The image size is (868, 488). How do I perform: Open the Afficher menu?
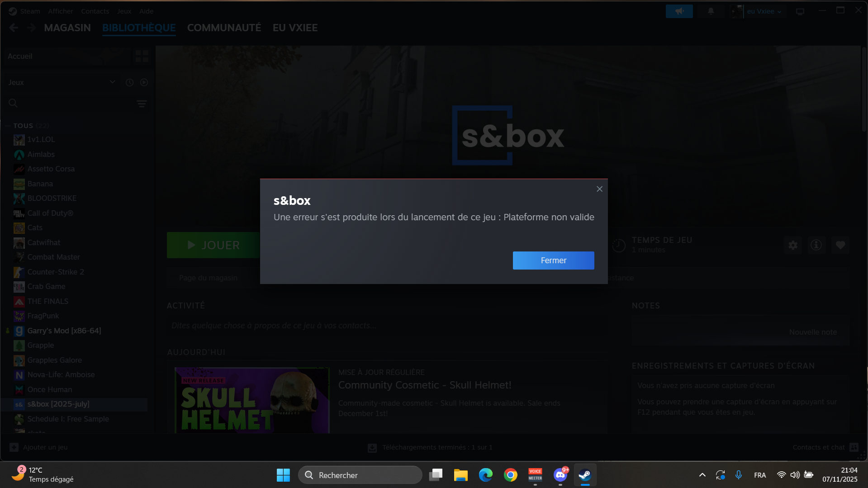point(61,11)
